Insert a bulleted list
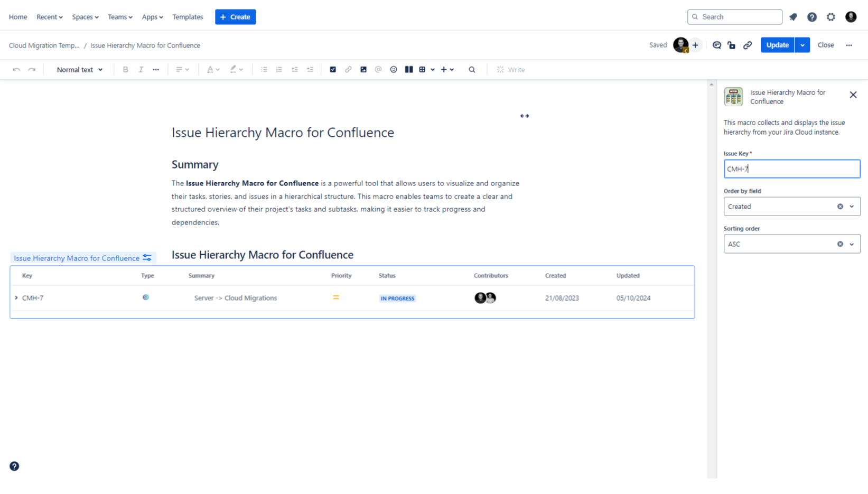This screenshot has width=868, height=494. coord(264,69)
